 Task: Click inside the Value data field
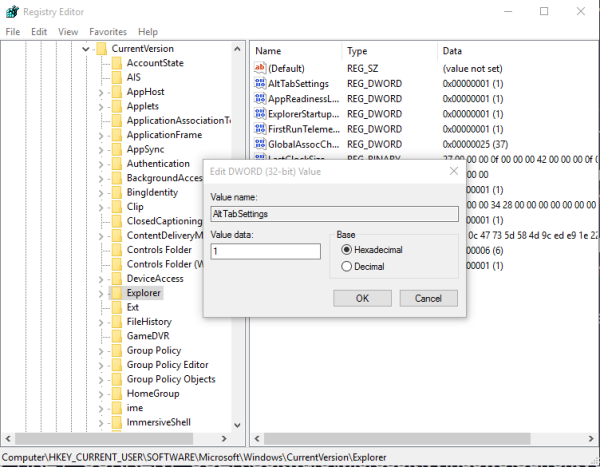266,251
